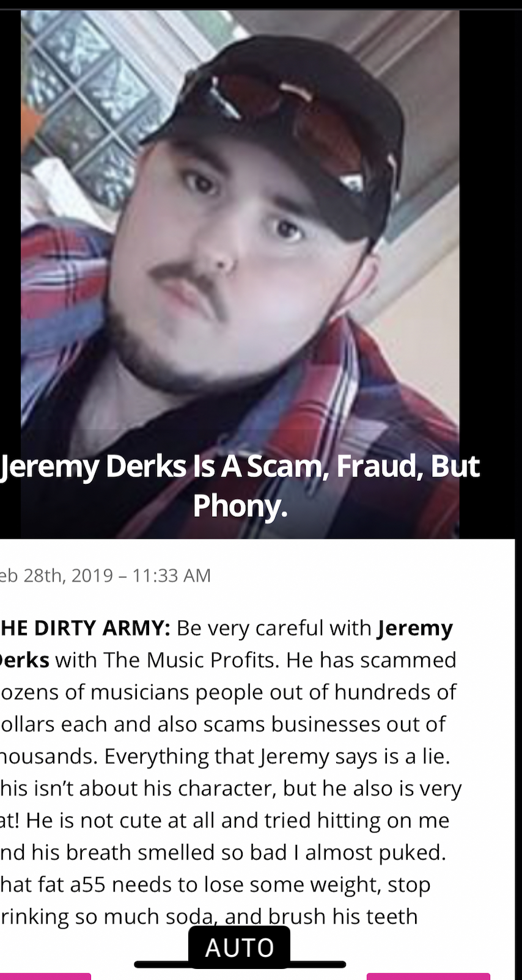522x980 pixels.
Task: Tap the bold "erks" text starting second line
Action: [24, 660]
